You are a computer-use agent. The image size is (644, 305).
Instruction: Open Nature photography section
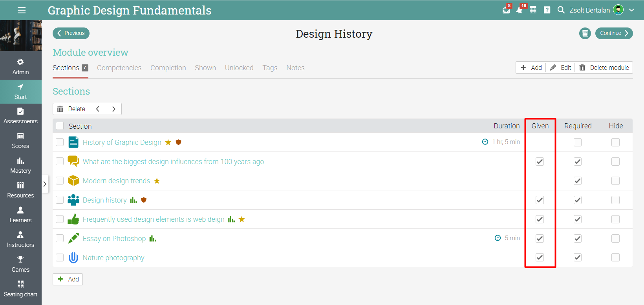click(x=113, y=258)
